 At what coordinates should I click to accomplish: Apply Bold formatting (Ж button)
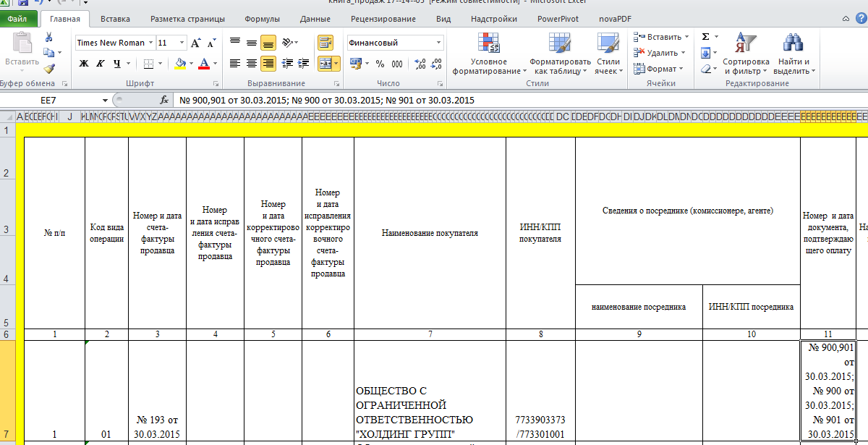click(x=83, y=64)
